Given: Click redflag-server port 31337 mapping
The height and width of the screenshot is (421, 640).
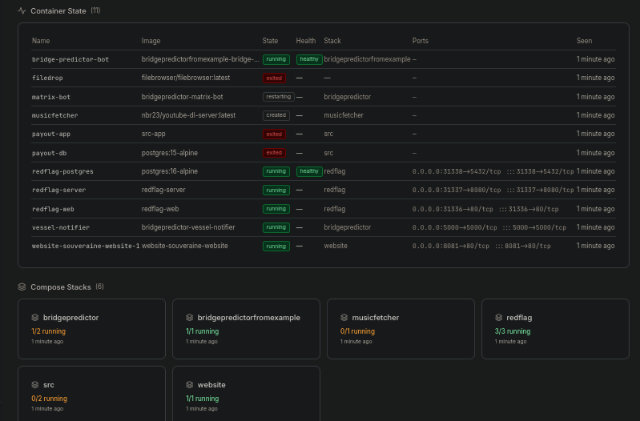Looking at the screenshot, I should tap(493, 190).
